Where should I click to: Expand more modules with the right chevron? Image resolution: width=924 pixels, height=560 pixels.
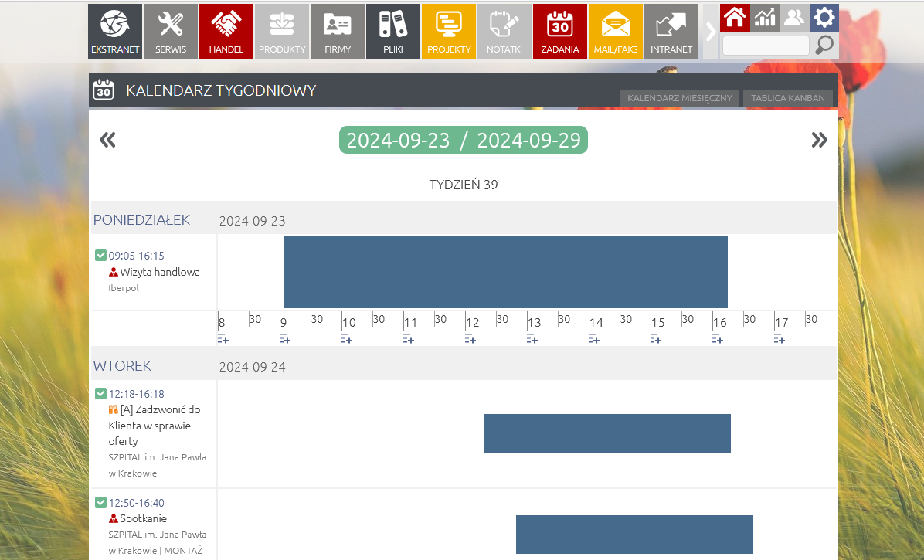pos(711,32)
